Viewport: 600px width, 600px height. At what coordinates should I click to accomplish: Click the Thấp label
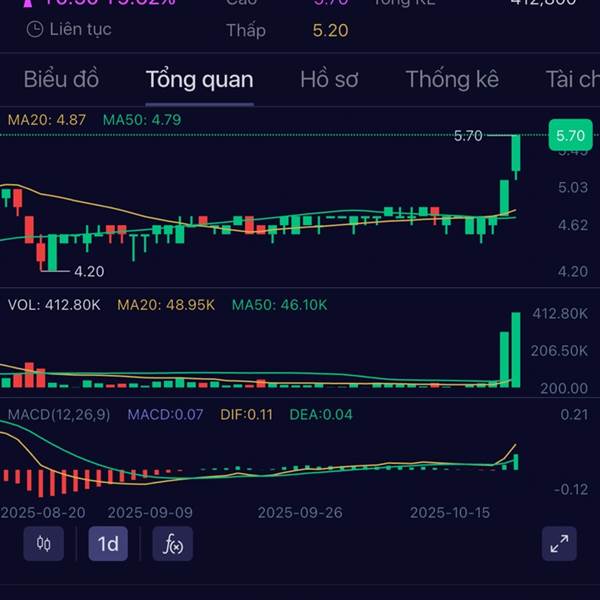tap(246, 31)
